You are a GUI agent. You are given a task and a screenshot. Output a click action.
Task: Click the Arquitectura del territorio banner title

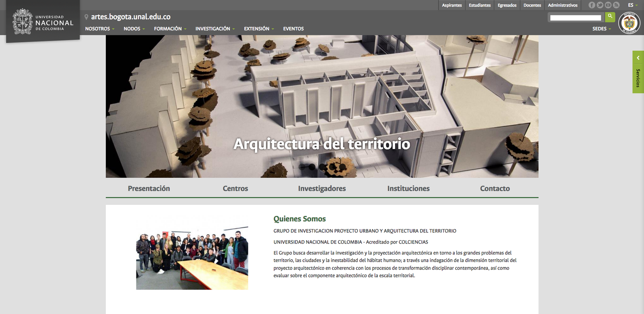[322, 144]
